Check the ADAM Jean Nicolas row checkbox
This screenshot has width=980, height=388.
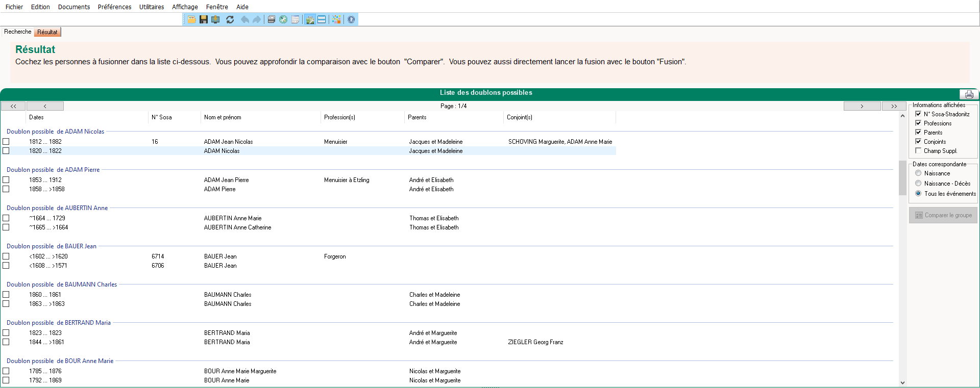point(6,142)
